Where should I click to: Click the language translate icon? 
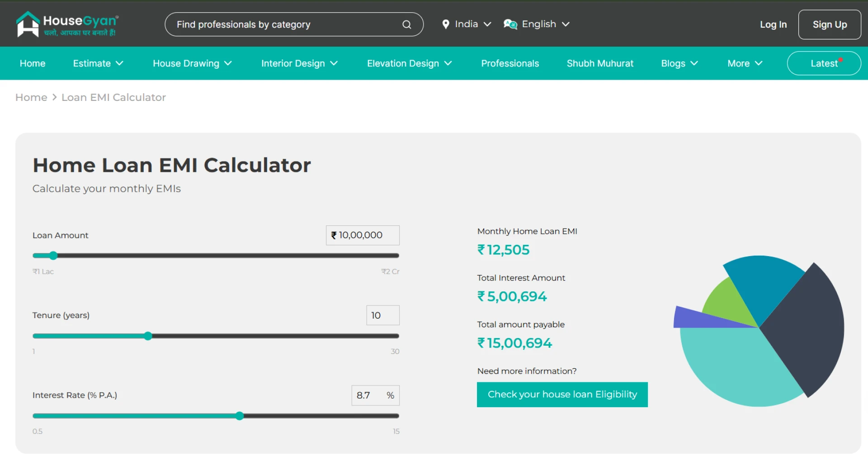(x=510, y=24)
